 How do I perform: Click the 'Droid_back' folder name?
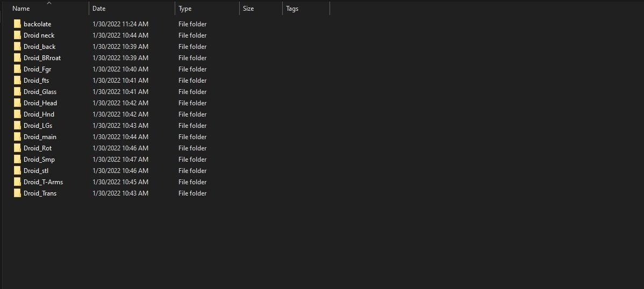[39, 47]
